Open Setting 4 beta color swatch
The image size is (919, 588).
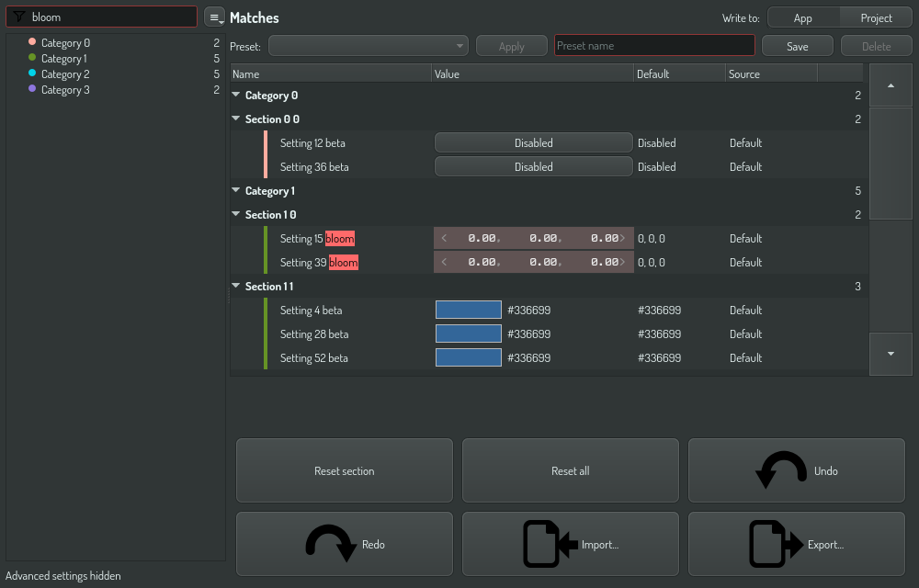(469, 310)
